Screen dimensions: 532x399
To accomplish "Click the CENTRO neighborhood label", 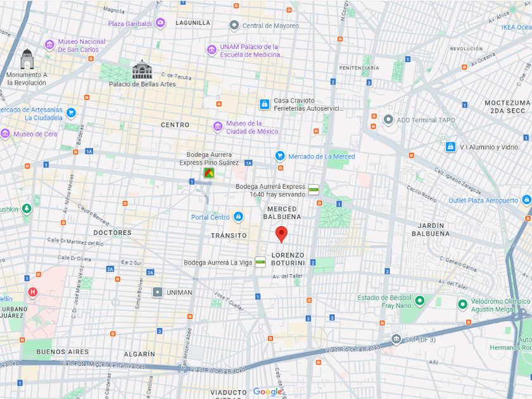I will (175, 125).
